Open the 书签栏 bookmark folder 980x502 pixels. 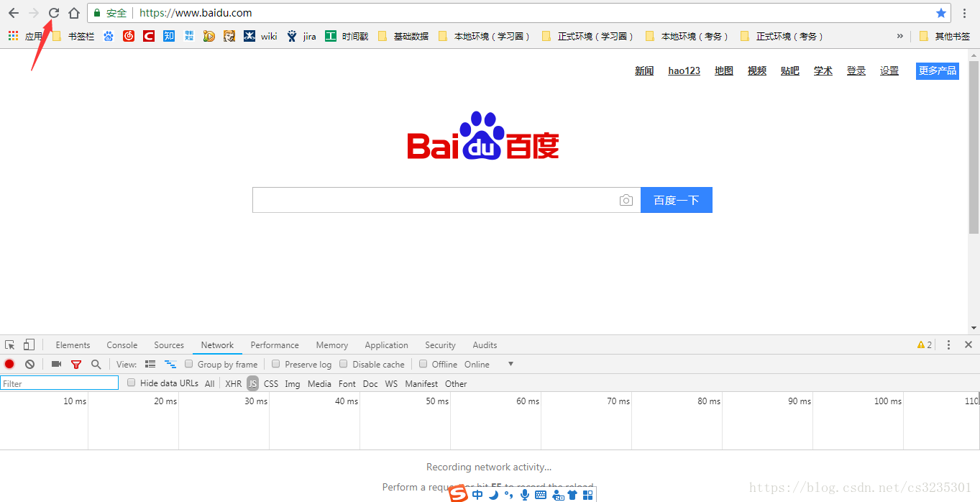(73, 36)
